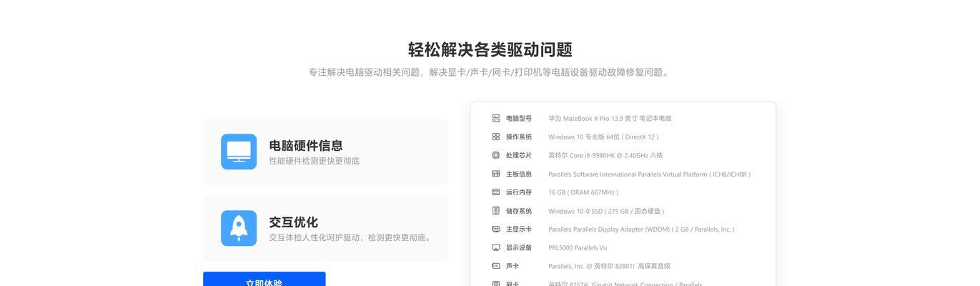The image size is (980, 286).
Task: Click the motherboard icon beside 主板信息
Action: coord(496,174)
